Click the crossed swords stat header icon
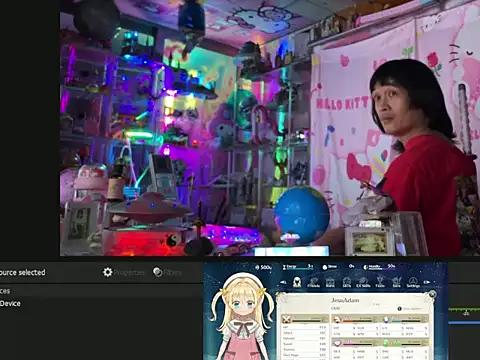This screenshot has height=360, width=480. coord(286,319)
